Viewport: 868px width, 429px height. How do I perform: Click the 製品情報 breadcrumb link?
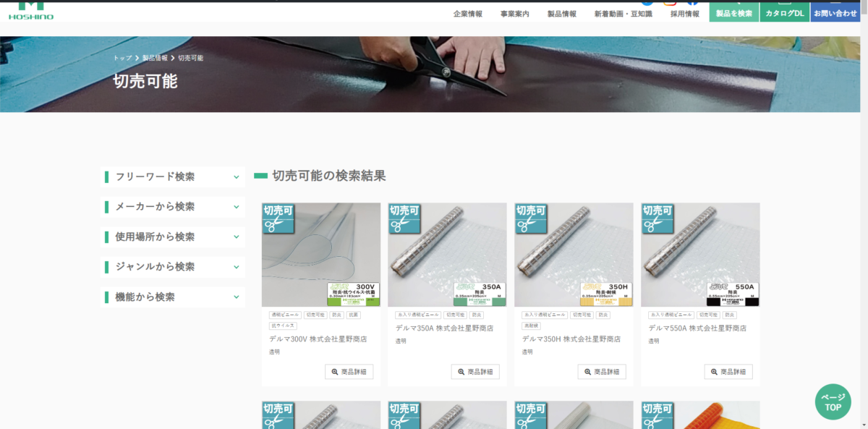155,58
